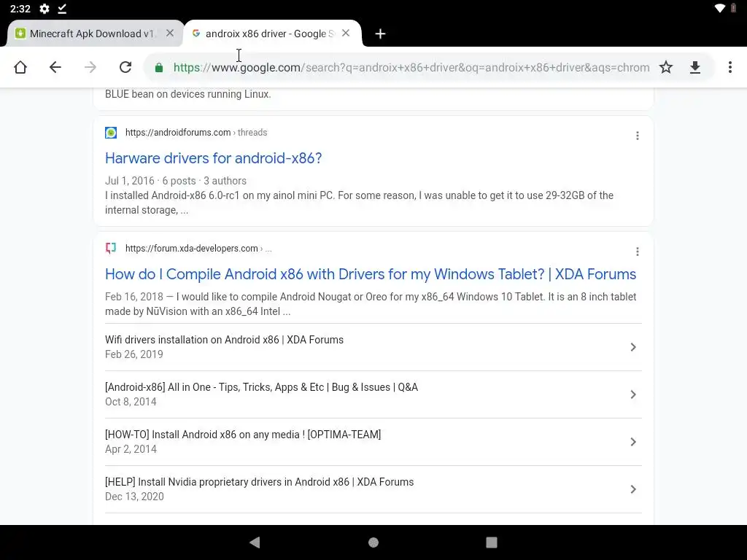The image size is (747, 560).
Task: View the green padlock site security info
Action: [x=159, y=68]
